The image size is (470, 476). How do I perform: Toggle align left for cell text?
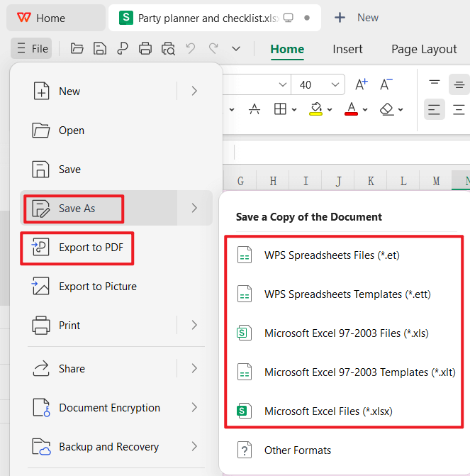pyautogui.click(x=434, y=109)
